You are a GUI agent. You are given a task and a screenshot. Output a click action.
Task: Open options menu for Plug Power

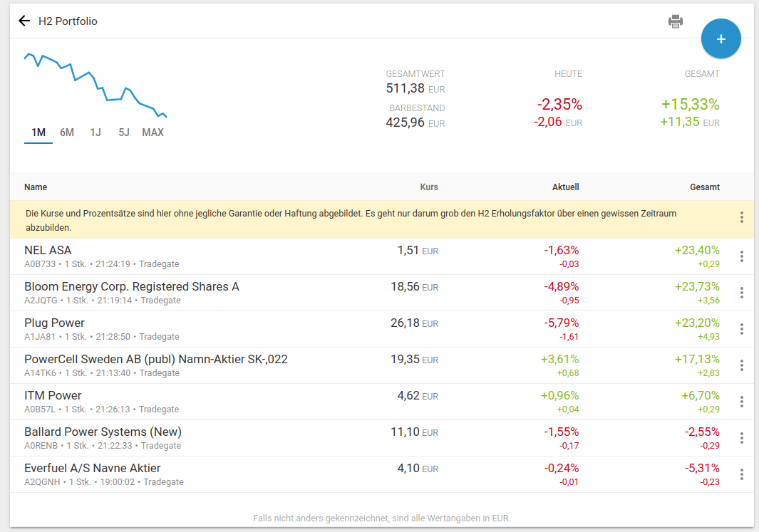point(741,329)
